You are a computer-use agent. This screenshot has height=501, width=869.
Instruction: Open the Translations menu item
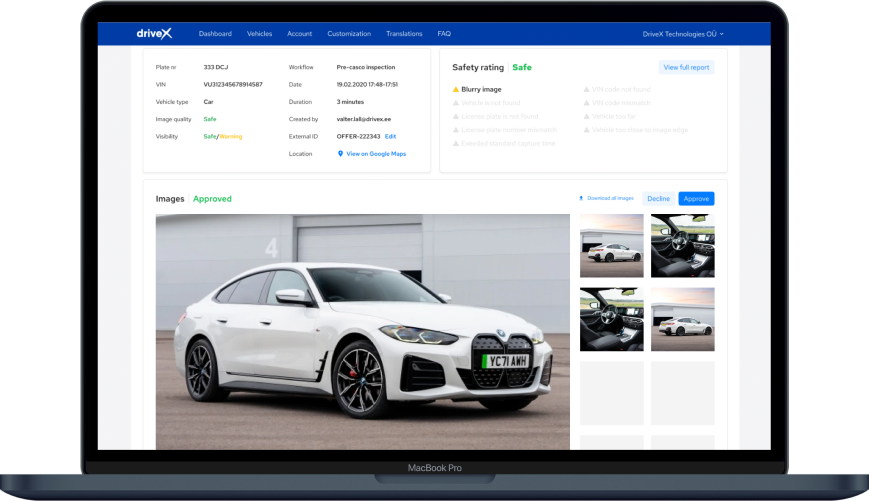[x=404, y=34]
